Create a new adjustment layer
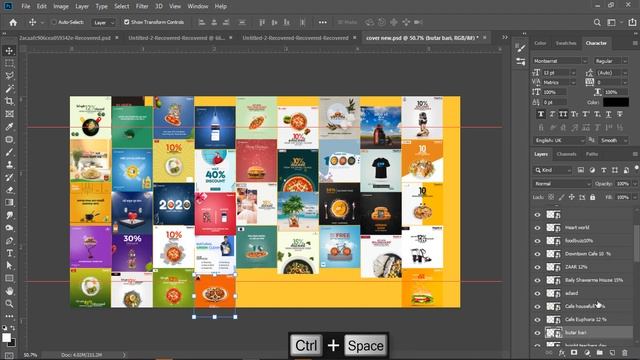The height and width of the screenshot is (360, 640). tap(587, 353)
